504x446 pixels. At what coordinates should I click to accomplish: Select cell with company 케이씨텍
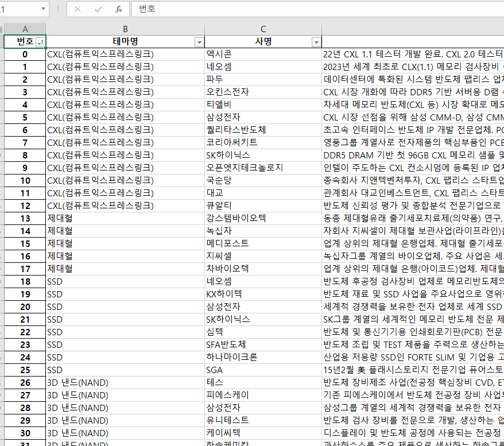pyautogui.click(x=263, y=433)
